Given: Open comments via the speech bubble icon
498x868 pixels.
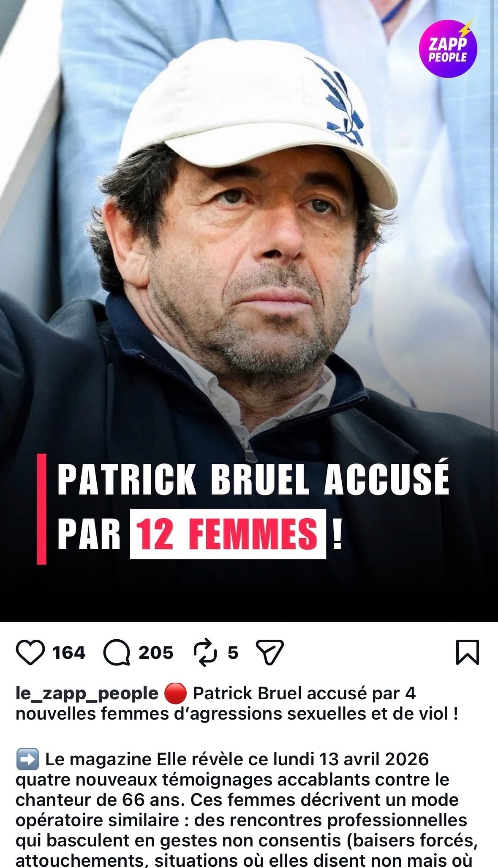Looking at the screenshot, I should point(117,653).
